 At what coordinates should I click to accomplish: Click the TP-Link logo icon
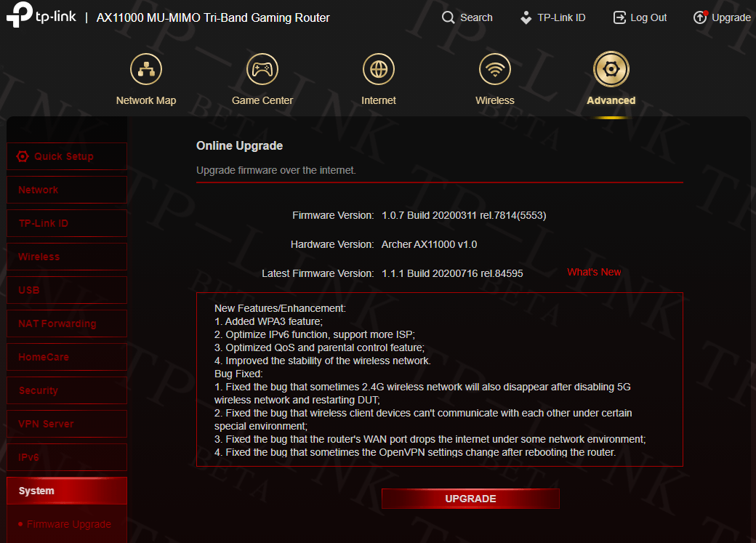click(20, 15)
